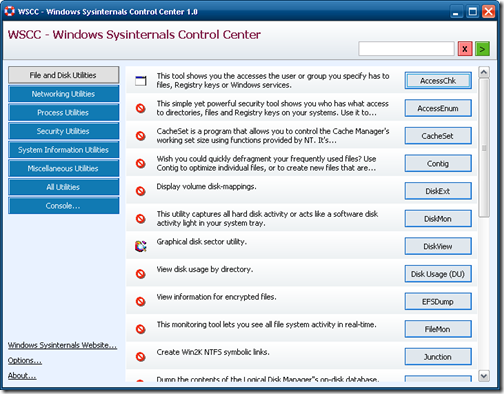Click the red prohibited icon beside AccessEnum description
Viewport: 504px width, 394px height.
(141, 108)
